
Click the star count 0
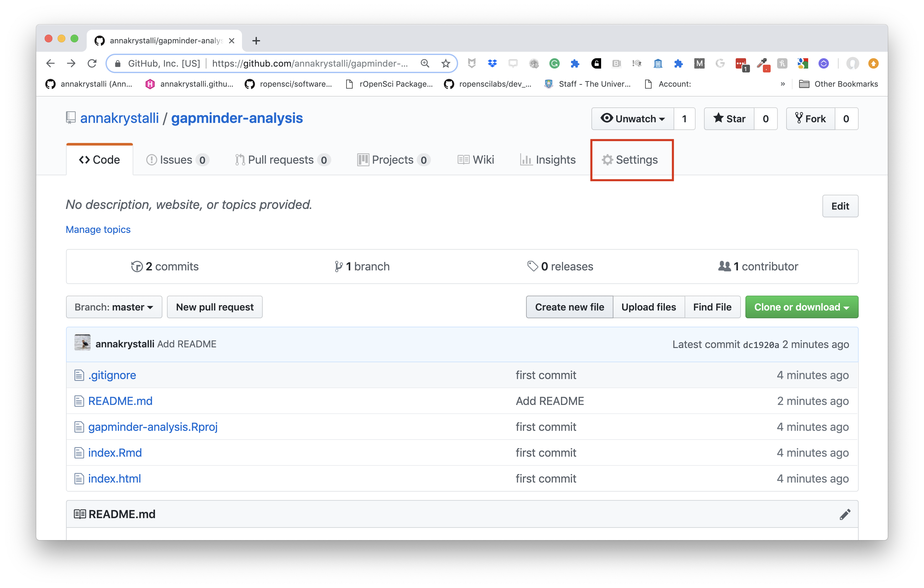[765, 119]
